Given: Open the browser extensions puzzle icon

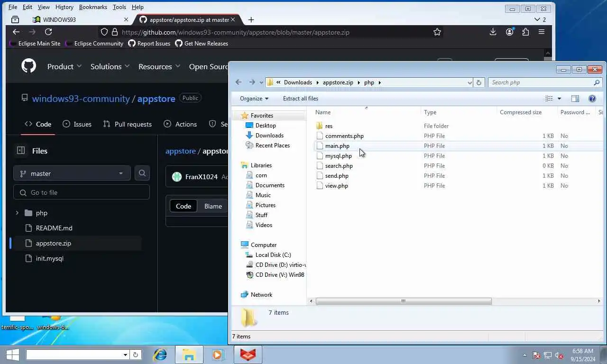Looking at the screenshot, I should pos(525,32).
